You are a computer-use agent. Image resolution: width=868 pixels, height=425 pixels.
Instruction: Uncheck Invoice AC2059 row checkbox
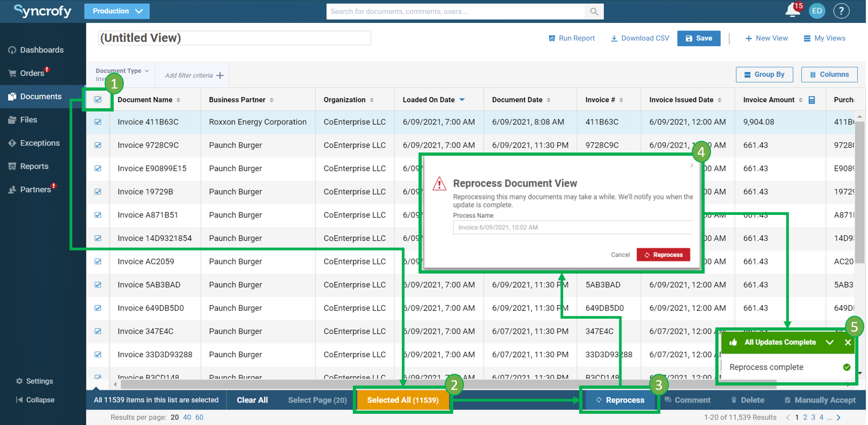click(98, 261)
